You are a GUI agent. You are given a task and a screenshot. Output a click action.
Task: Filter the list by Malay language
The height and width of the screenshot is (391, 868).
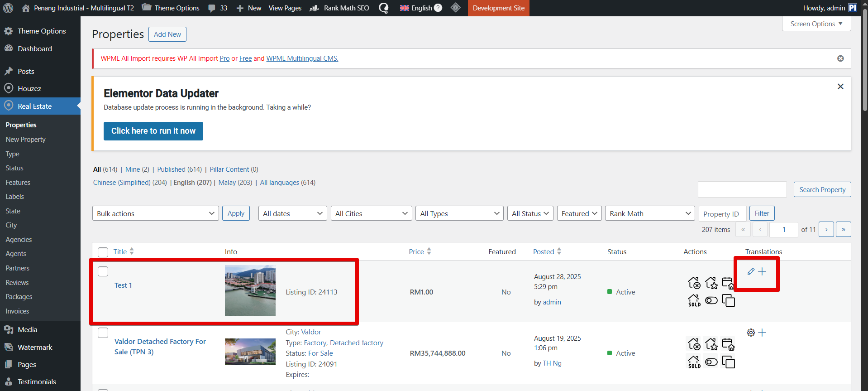pos(227,183)
